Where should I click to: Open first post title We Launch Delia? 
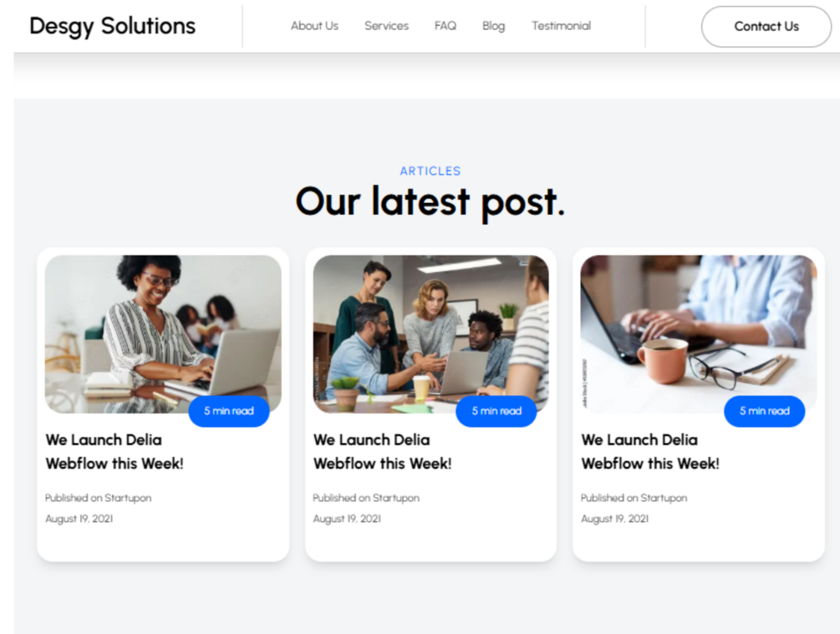pos(115,451)
